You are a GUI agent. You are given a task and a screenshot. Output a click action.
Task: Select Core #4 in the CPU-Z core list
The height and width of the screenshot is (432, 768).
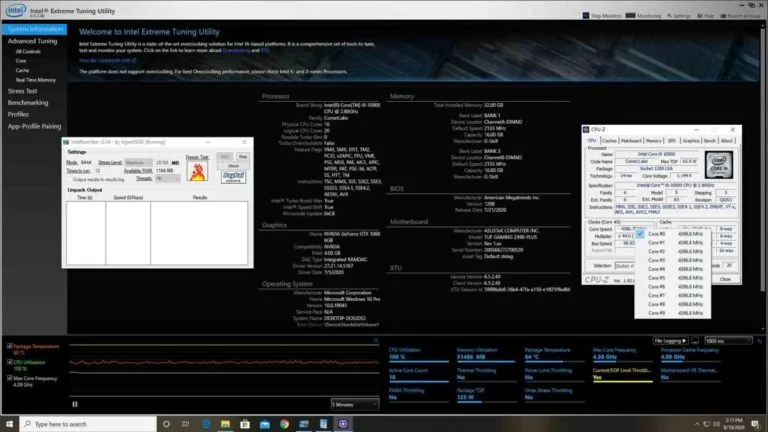(x=672, y=269)
